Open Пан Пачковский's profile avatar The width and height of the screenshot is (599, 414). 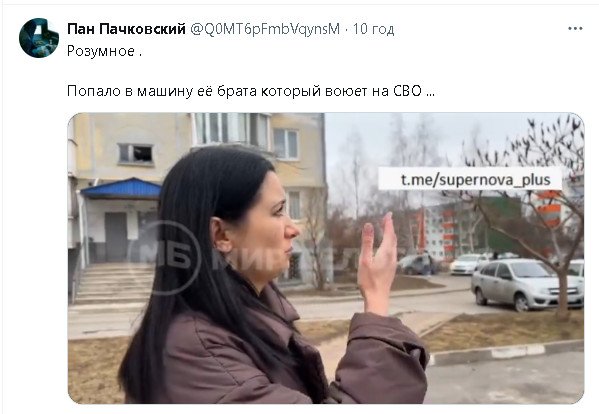[39, 38]
